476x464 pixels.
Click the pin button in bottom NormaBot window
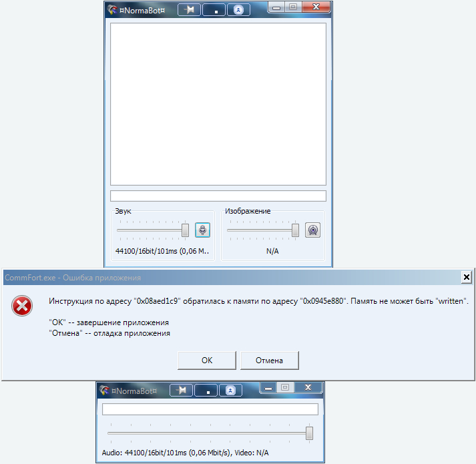(181, 390)
